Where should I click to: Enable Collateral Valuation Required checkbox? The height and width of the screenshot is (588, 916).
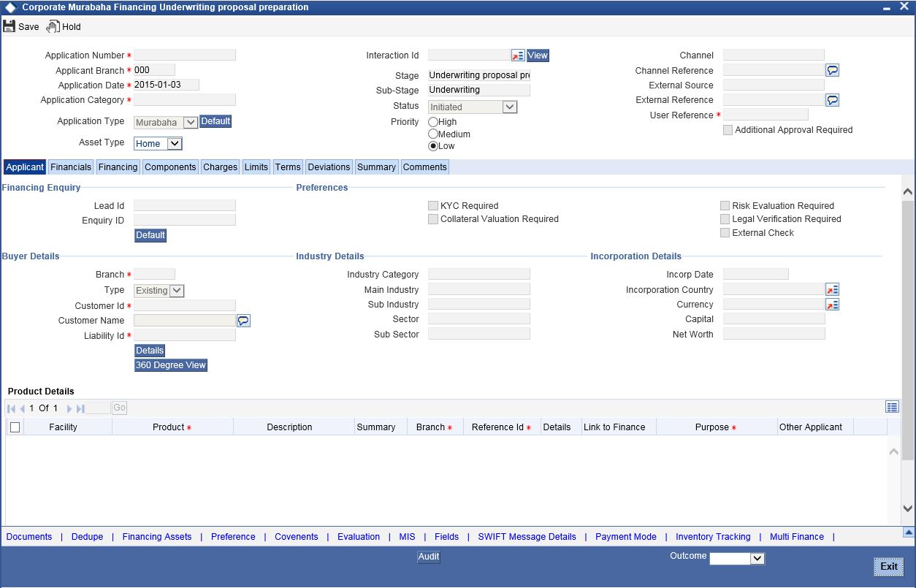pos(433,219)
